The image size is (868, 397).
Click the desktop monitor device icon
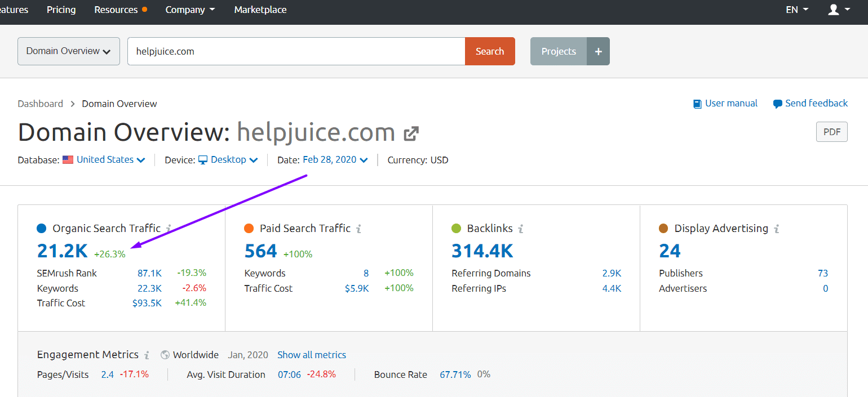(x=203, y=160)
